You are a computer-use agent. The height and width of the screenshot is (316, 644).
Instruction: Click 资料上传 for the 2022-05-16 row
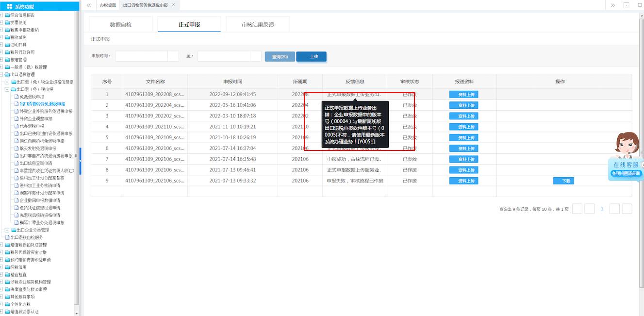pyautogui.click(x=464, y=105)
